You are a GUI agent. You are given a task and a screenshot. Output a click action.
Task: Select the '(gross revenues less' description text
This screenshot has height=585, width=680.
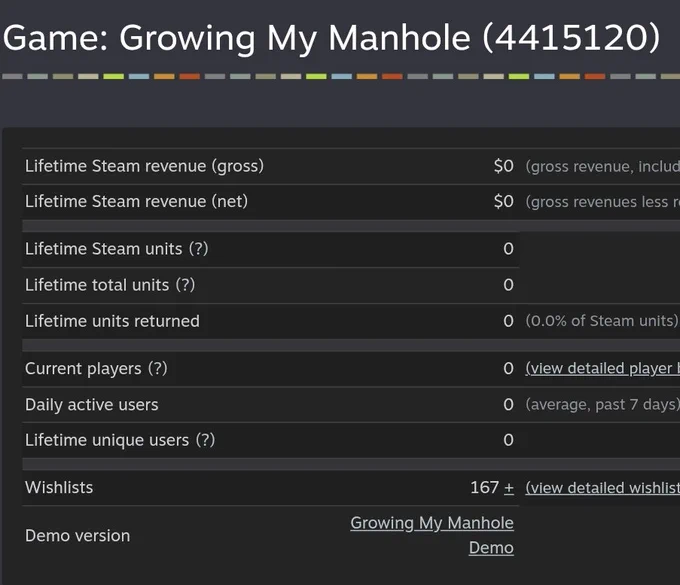pyautogui.click(x=597, y=202)
